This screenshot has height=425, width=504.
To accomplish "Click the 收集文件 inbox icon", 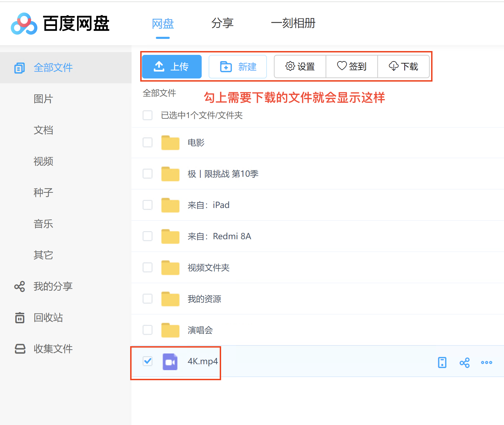I will [20, 349].
